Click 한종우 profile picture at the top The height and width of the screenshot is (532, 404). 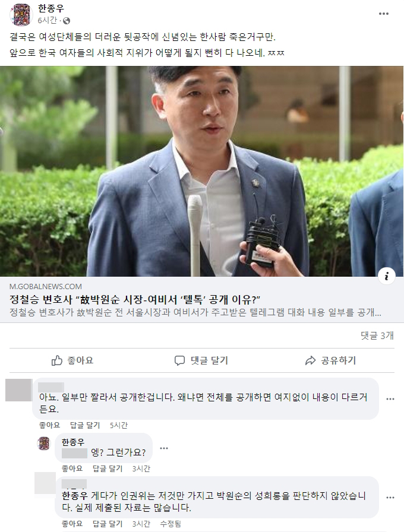[21, 14]
